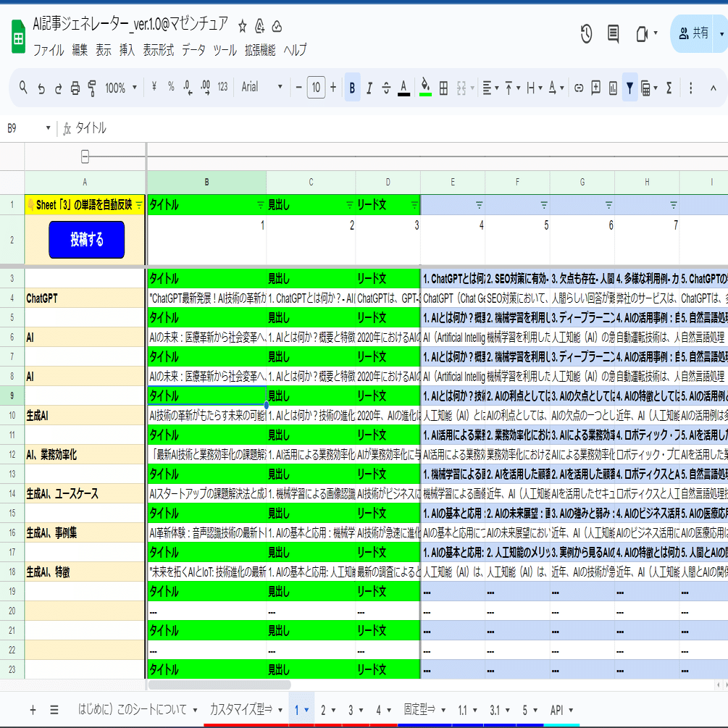Open filter dropdown in 見出し header
The height and width of the screenshot is (728, 728).
click(350, 205)
